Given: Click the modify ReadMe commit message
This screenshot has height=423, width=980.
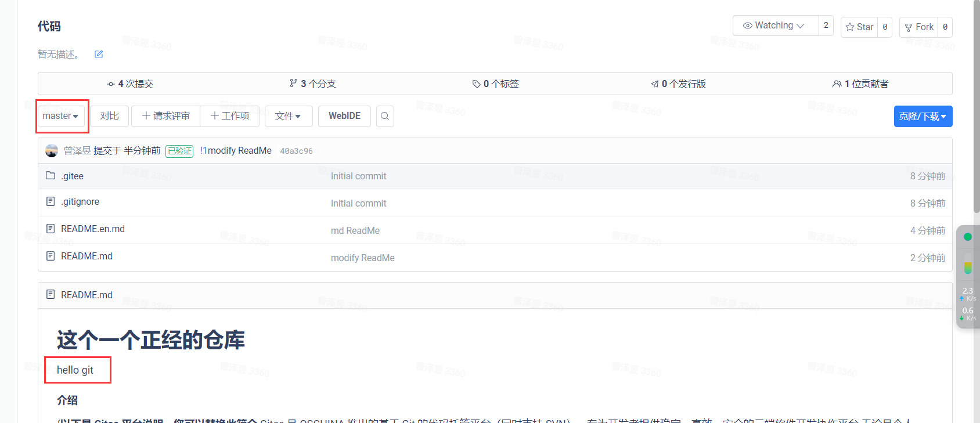Looking at the screenshot, I should (x=363, y=258).
